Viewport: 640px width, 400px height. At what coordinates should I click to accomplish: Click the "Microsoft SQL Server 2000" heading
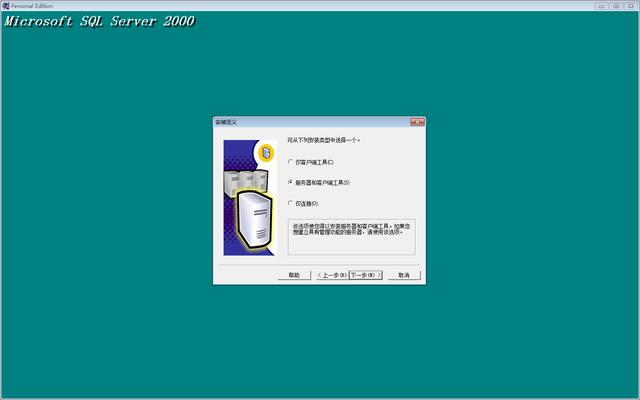(100, 21)
